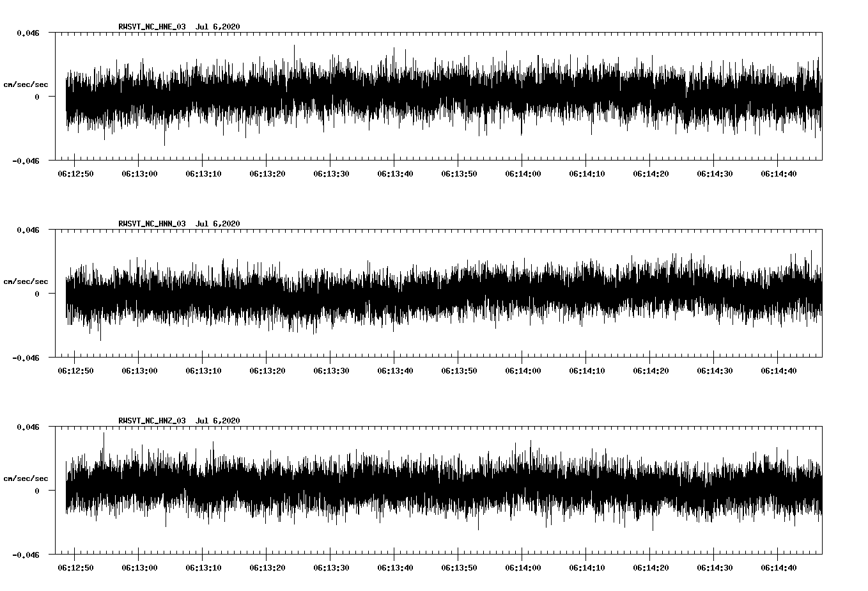The height and width of the screenshot is (591, 868).
Task: Click the 06:14:00 time label on HNE plot
Action: coord(523,173)
